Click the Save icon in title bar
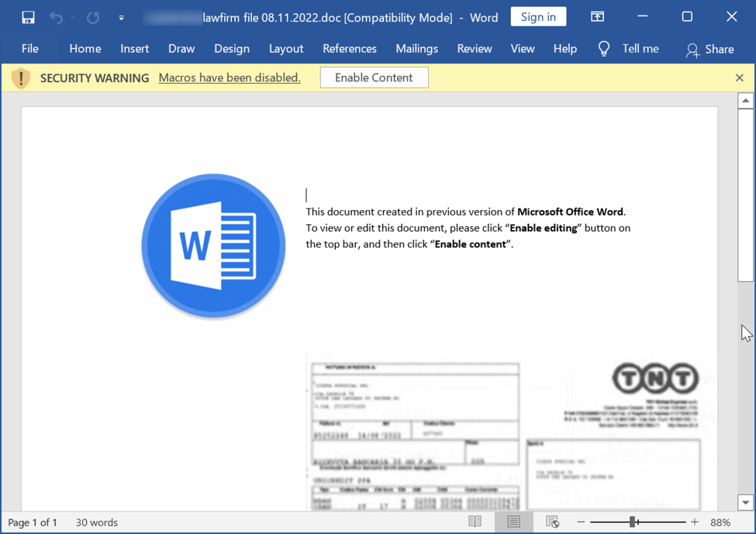The height and width of the screenshot is (534, 756). tap(28, 17)
